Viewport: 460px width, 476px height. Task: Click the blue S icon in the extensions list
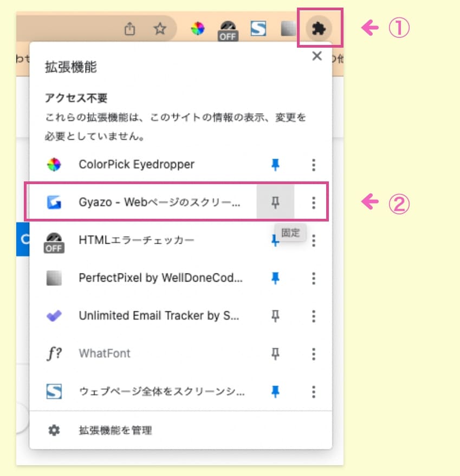54,392
